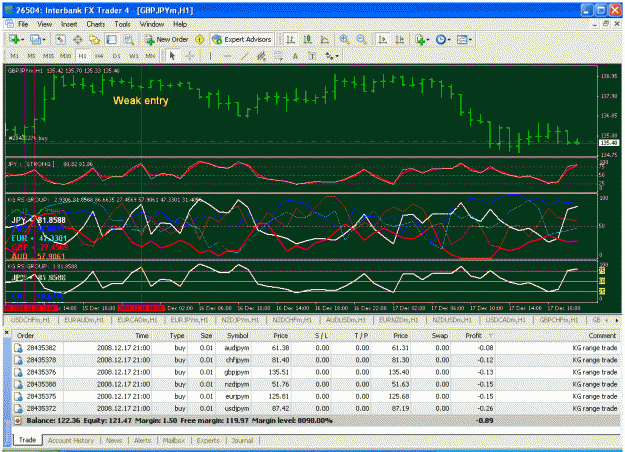The height and width of the screenshot is (452, 625).
Task: Sort orders by the Profit column header
Action: point(473,336)
